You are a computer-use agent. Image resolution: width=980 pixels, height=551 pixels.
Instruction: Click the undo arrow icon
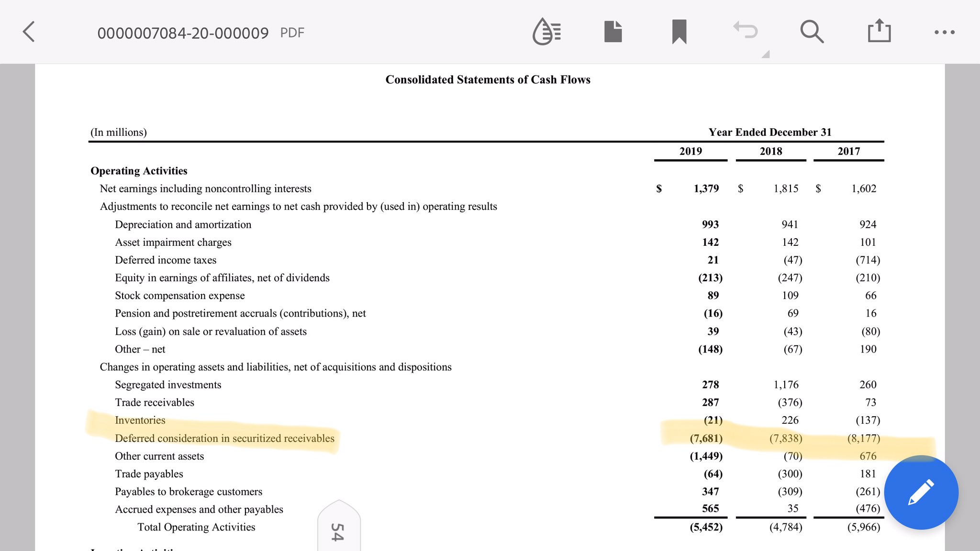(x=746, y=31)
